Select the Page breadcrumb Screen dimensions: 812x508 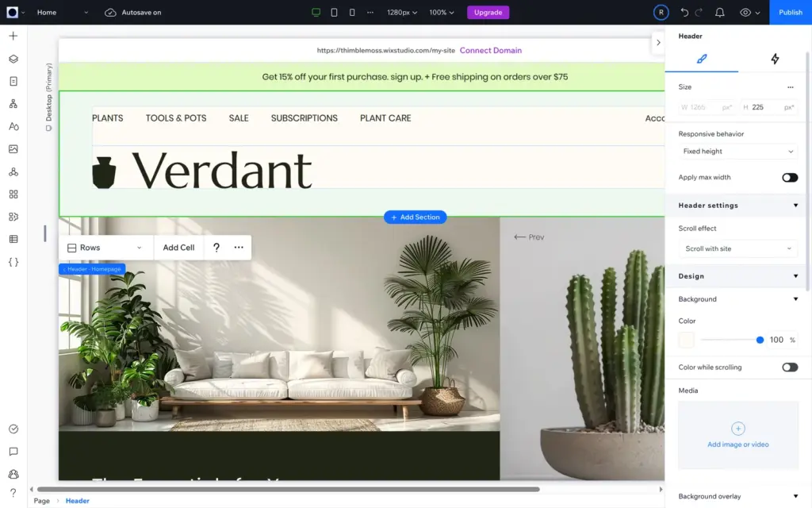click(42, 501)
